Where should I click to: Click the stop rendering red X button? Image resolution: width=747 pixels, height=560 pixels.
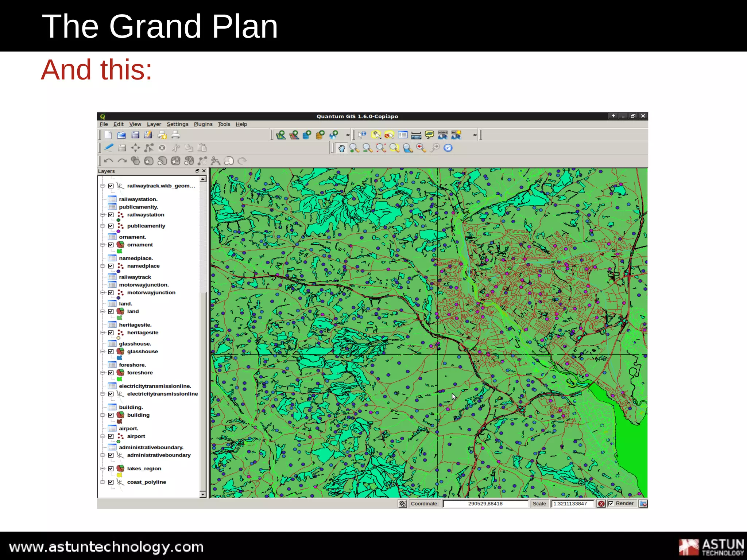(601, 504)
